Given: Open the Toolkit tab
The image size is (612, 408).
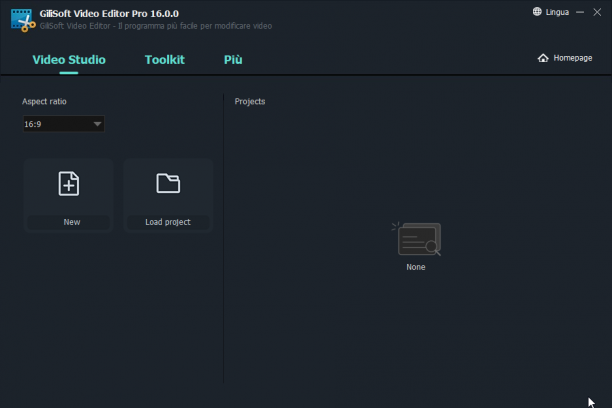Looking at the screenshot, I should [165, 60].
